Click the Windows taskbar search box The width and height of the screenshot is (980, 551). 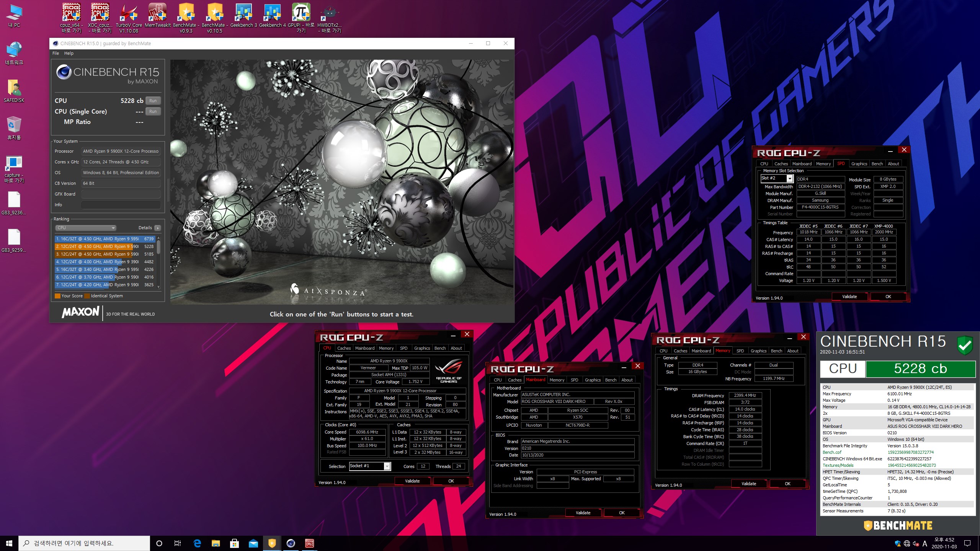[x=84, y=543]
